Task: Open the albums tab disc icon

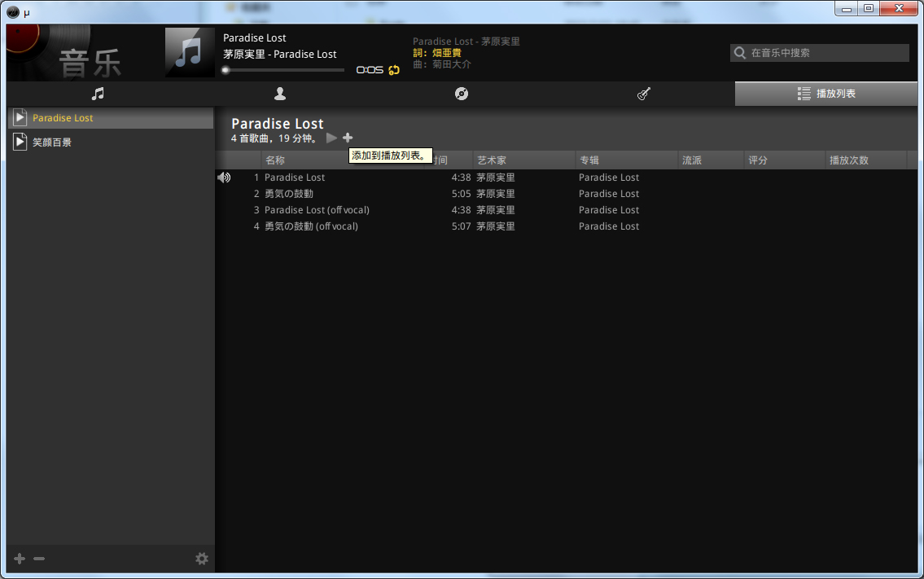Action: coord(462,94)
